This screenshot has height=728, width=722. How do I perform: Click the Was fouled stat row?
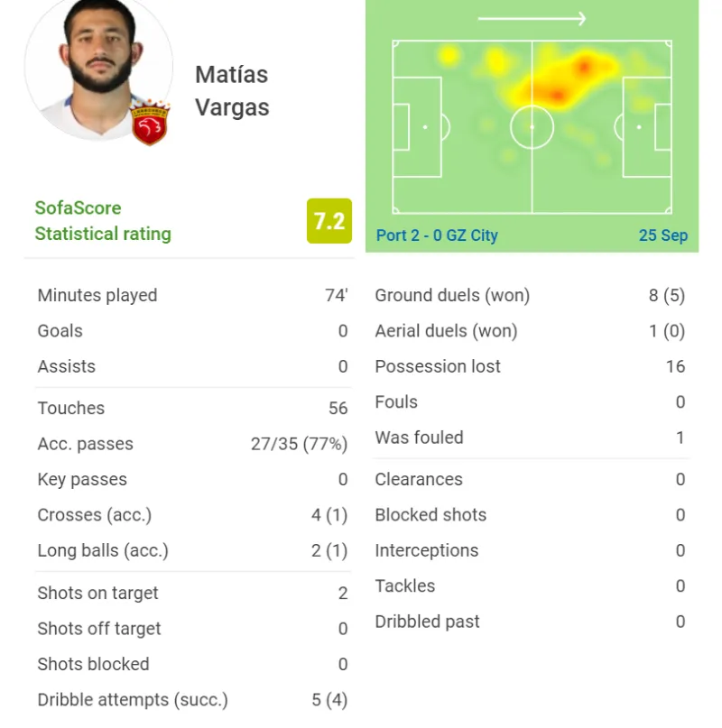click(x=530, y=438)
